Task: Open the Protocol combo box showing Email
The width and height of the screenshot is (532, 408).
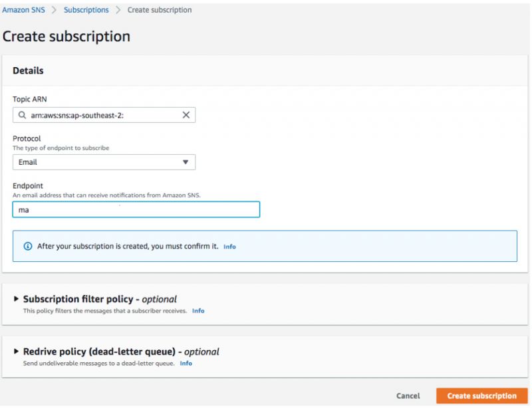Action: click(x=104, y=161)
